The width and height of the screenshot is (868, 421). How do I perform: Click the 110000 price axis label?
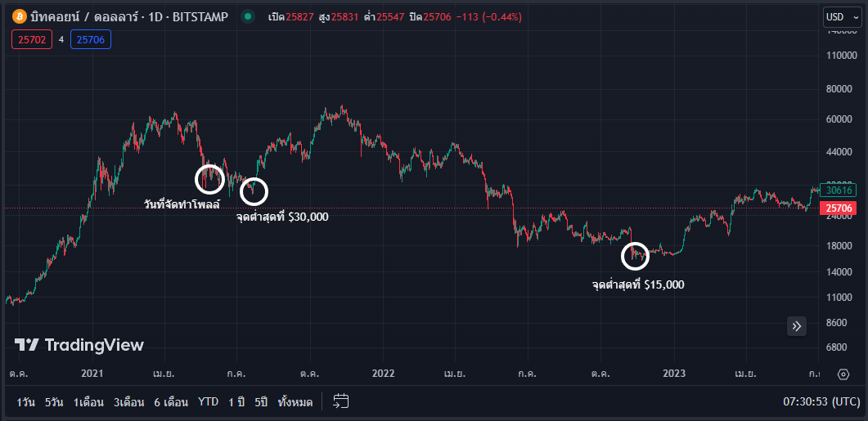(x=840, y=56)
